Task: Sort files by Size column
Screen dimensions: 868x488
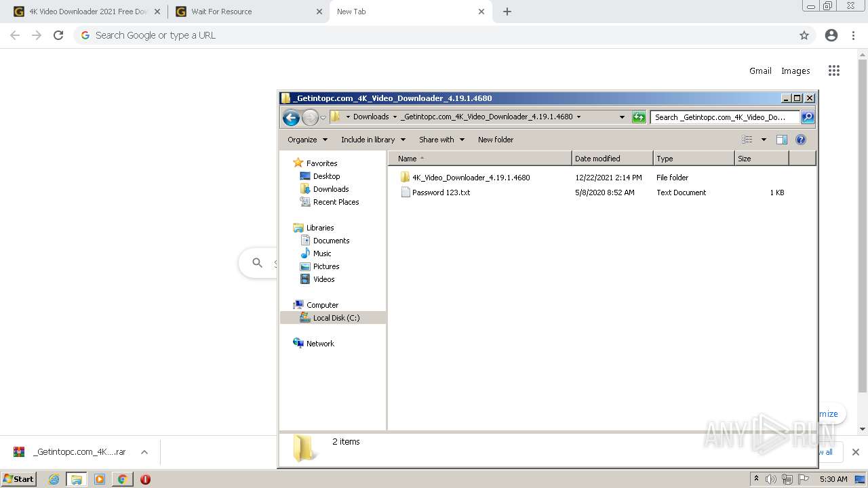Action: pyautogui.click(x=762, y=159)
